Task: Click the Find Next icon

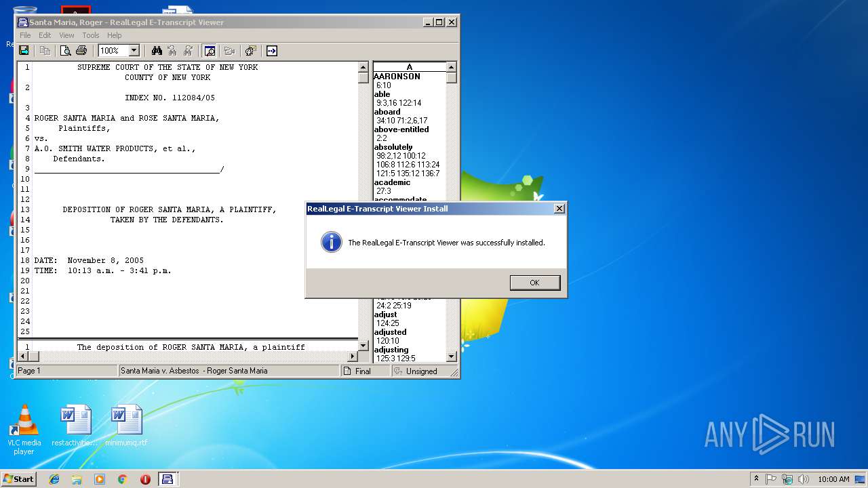Action: [x=188, y=51]
